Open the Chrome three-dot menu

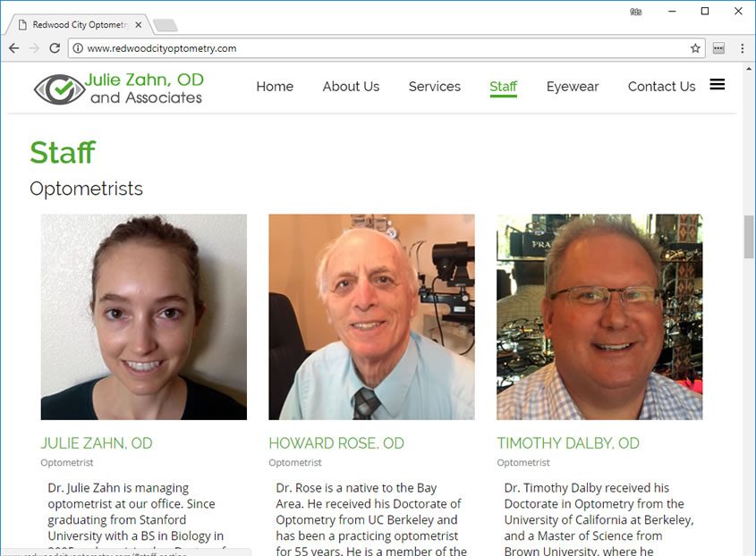tap(742, 48)
